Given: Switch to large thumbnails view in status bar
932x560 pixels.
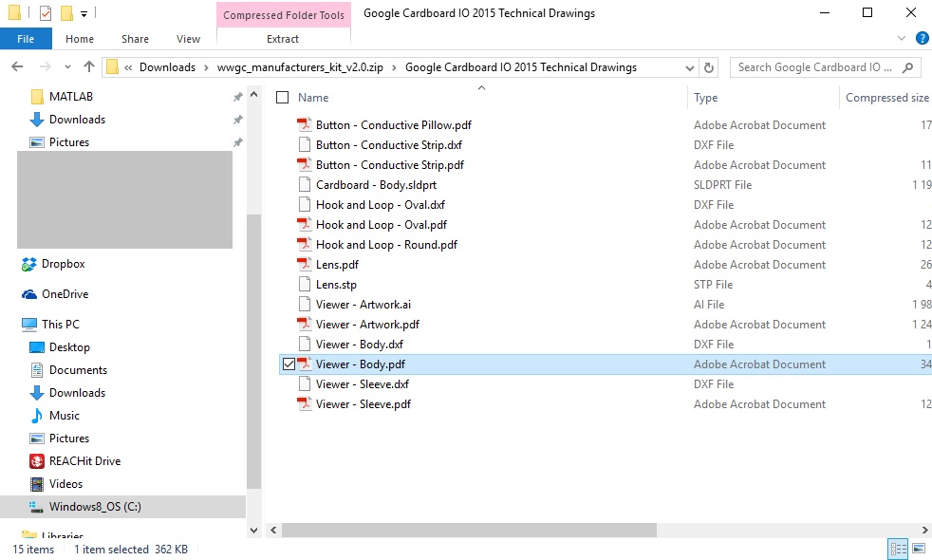Looking at the screenshot, I should point(918,549).
